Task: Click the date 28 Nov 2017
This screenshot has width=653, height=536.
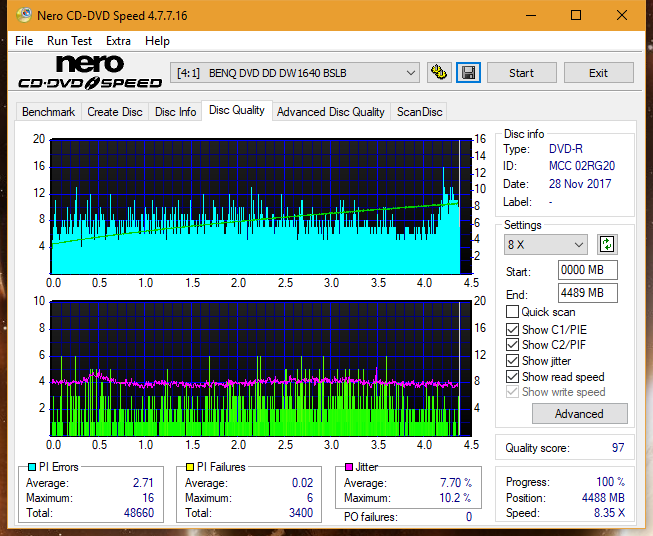Action: pos(580,184)
